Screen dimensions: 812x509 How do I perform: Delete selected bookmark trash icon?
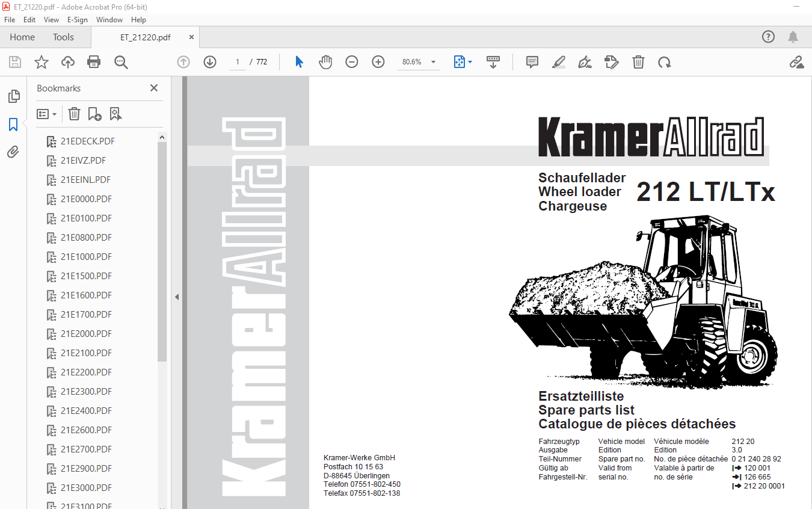point(74,114)
